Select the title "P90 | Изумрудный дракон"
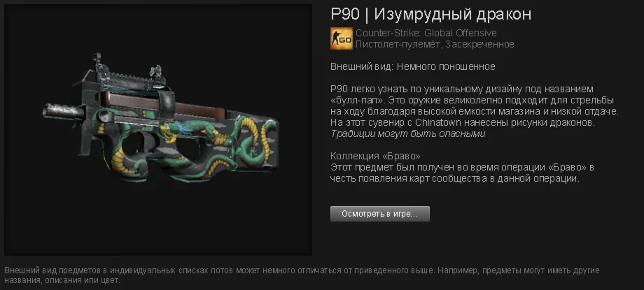 [x=430, y=14]
